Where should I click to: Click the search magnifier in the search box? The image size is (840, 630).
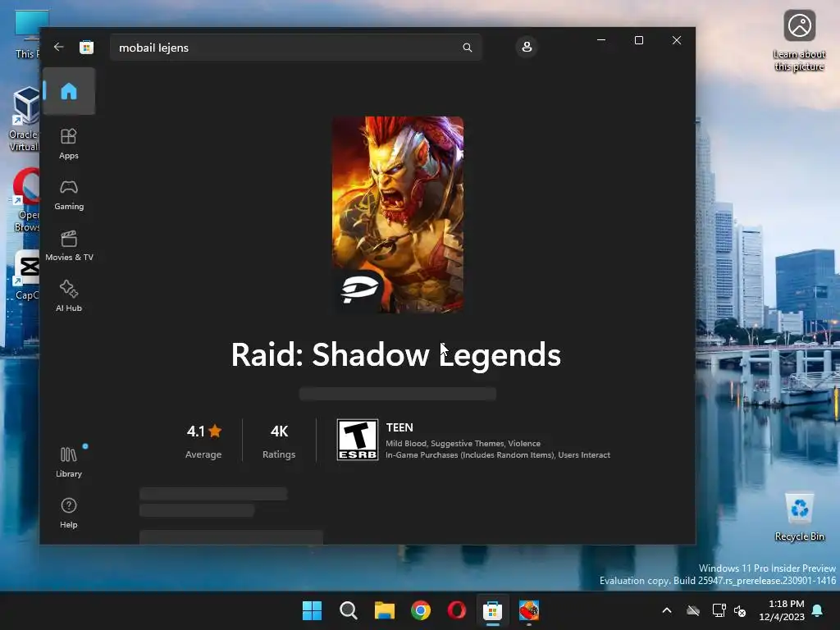(x=467, y=48)
